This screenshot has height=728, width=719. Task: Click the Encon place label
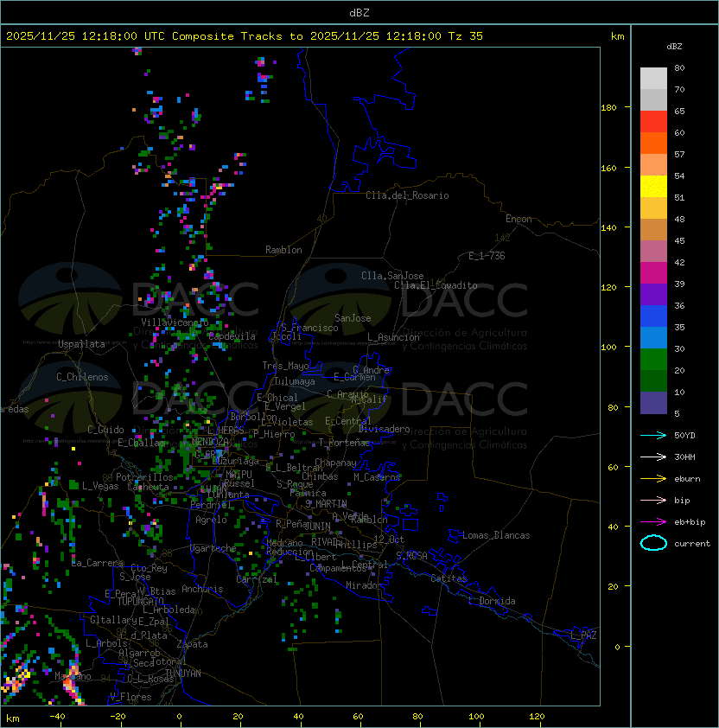pos(519,219)
